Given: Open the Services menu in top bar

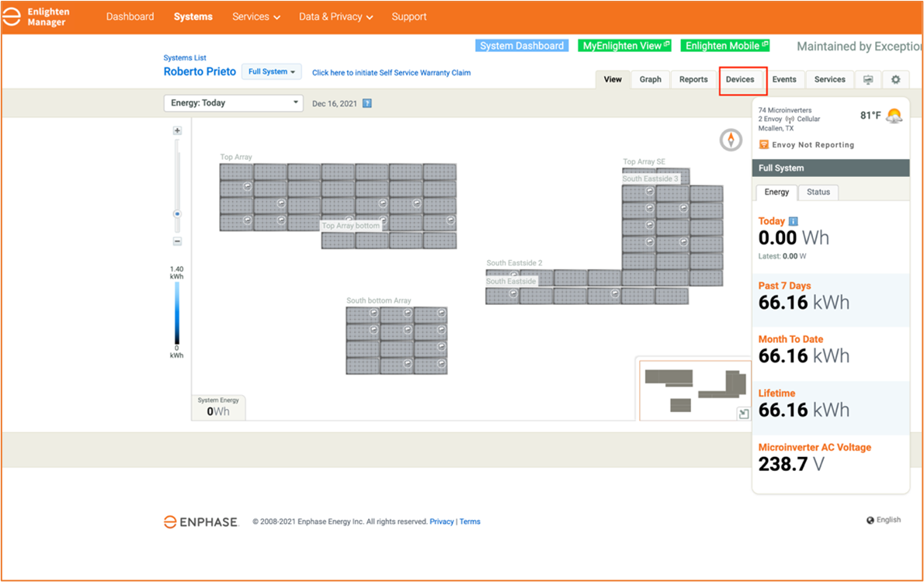Looking at the screenshot, I should 255,16.
